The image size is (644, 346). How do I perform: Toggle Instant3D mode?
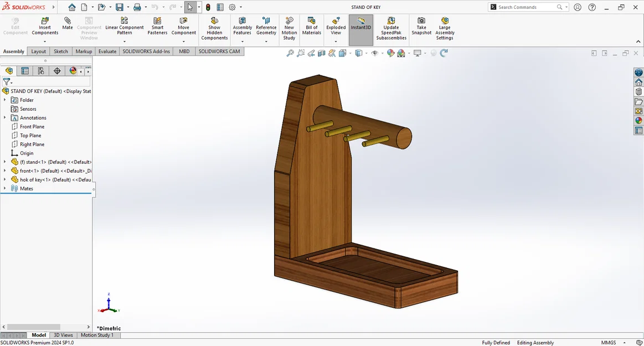360,30
